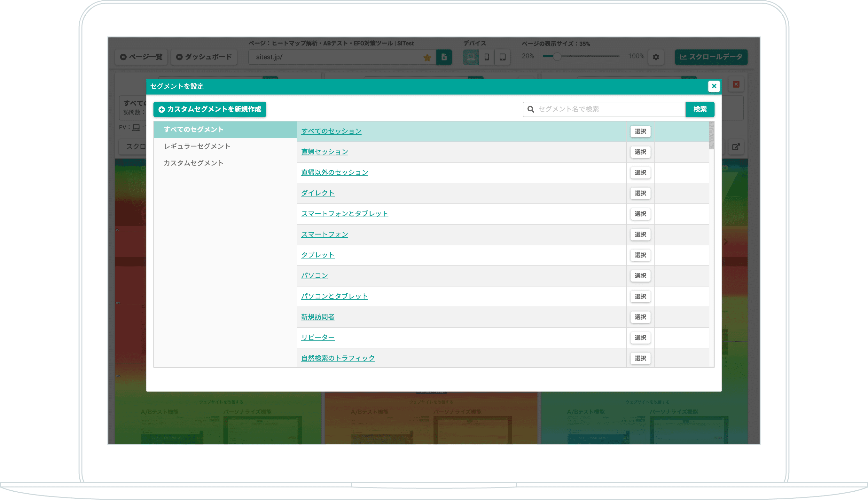
Task: Select the desktop PC device icon
Action: (x=471, y=57)
